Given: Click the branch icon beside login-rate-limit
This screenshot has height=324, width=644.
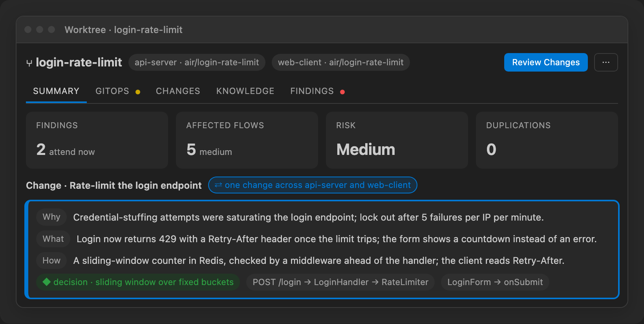Looking at the screenshot, I should coord(29,63).
